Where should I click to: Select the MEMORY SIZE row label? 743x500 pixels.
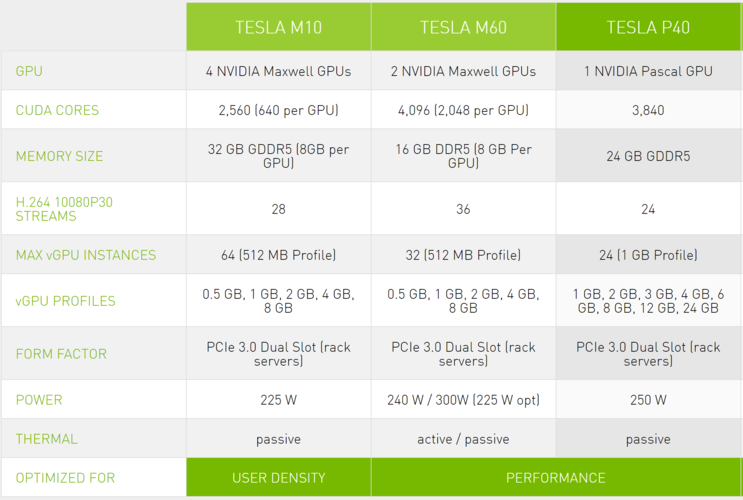tap(59, 156)
